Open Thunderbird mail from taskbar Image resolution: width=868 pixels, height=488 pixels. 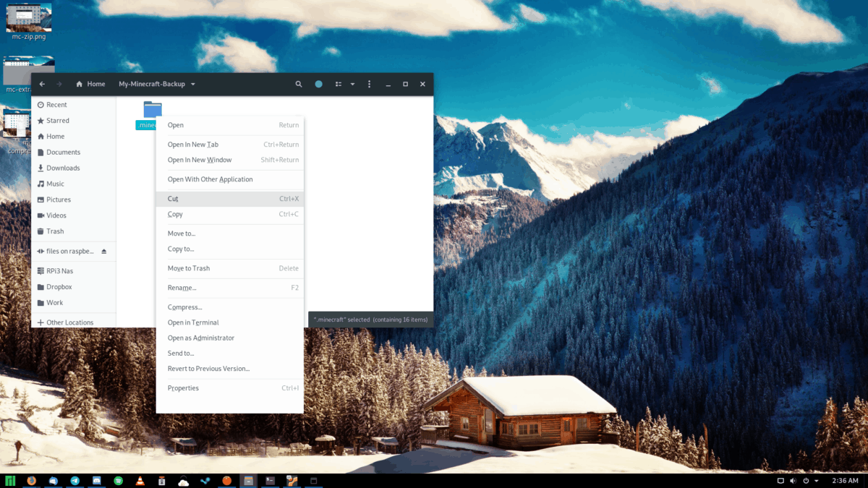pyautogui.click(x=54, y=481)
